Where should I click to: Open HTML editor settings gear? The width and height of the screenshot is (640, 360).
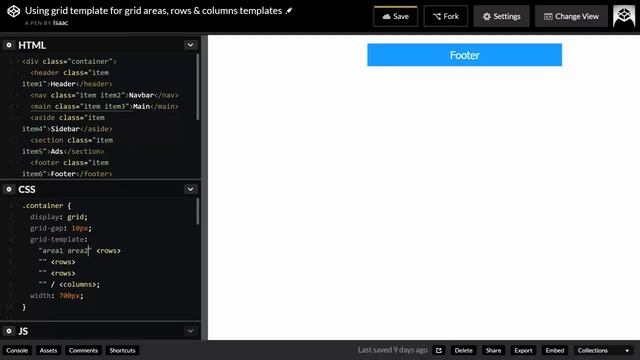point(9,45)
